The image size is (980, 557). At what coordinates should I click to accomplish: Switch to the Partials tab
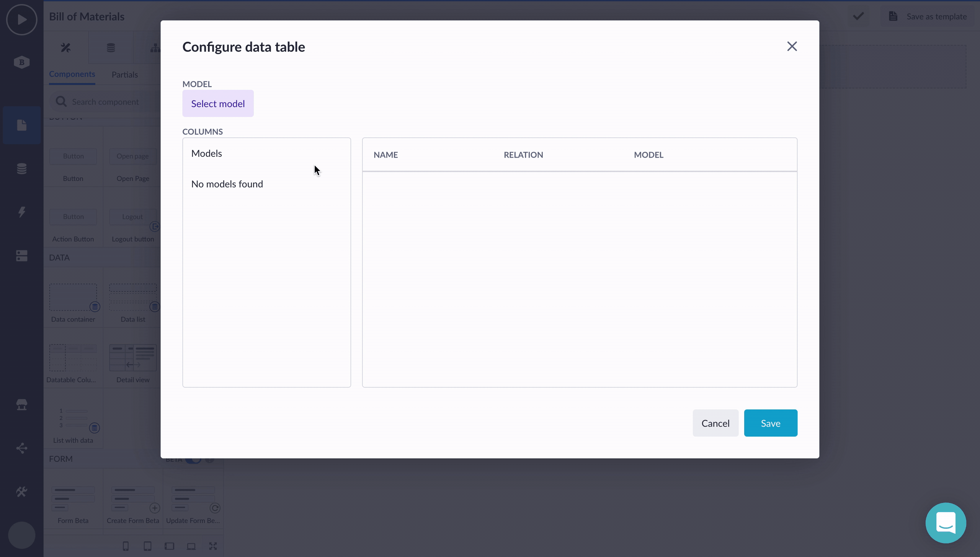click(x=125, y=75)
